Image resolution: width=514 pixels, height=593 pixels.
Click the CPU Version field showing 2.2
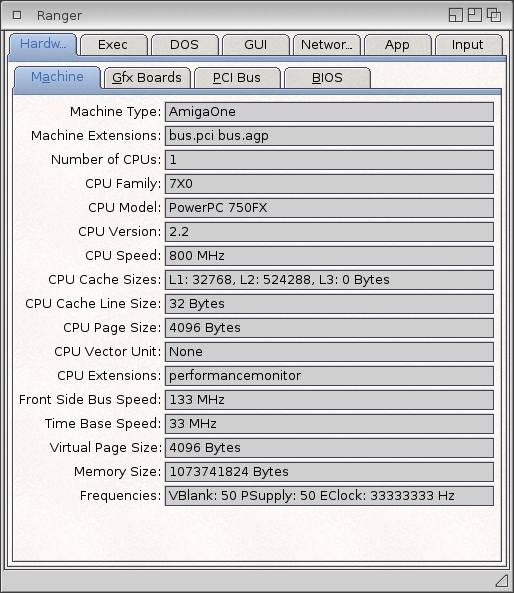[x=329, y=232]
